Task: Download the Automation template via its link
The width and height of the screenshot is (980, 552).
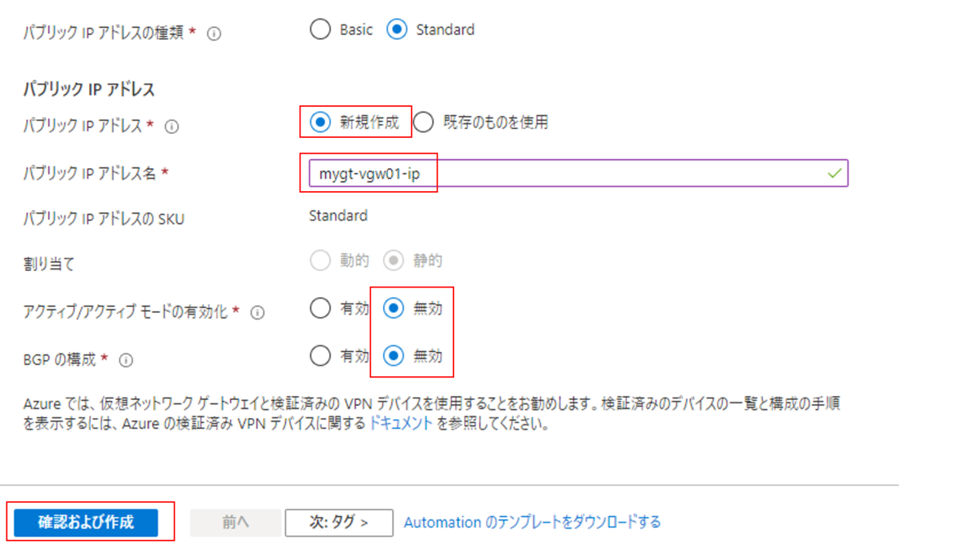Action: click(532, 522)
